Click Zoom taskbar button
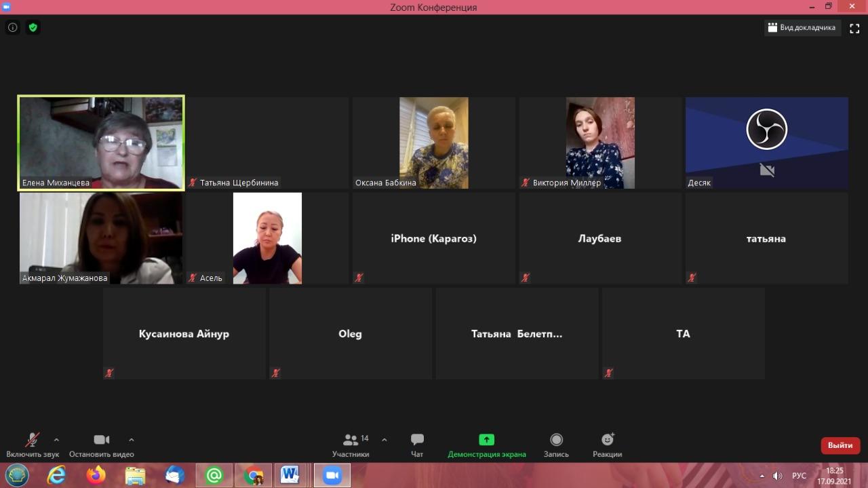Screen dimensions: 868x488 332,475
